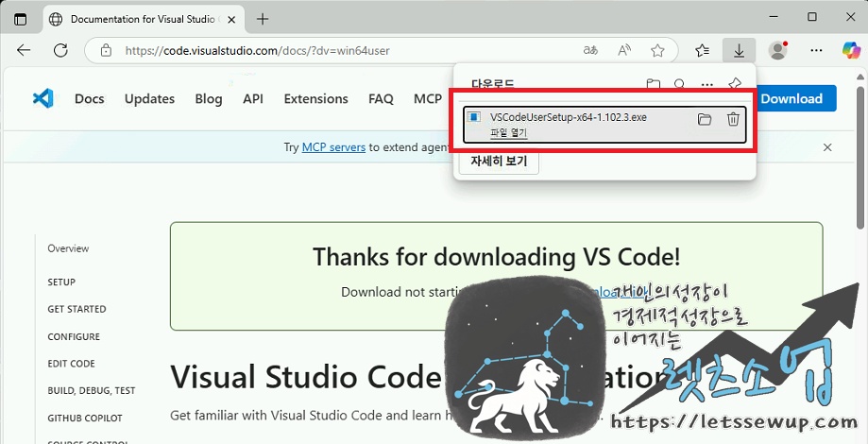Open the browser profile avatar
868x444 pixels.
[778, 51]
